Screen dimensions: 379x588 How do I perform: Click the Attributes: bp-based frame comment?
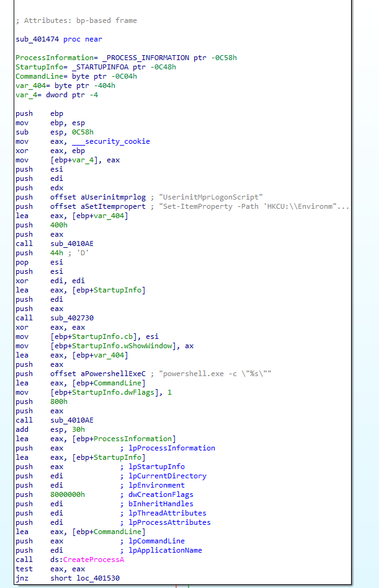click(76, 20)
